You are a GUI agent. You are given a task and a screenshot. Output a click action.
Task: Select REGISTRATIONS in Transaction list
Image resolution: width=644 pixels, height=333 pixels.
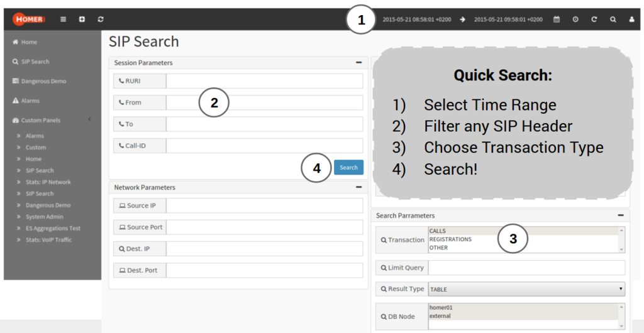click(450, 239)
